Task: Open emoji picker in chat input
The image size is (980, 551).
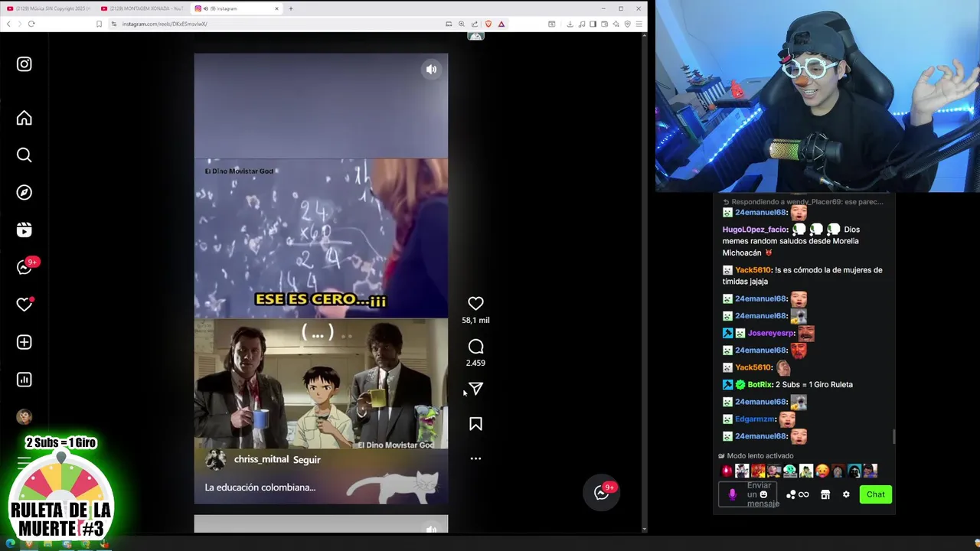Action: pos(763,494)
